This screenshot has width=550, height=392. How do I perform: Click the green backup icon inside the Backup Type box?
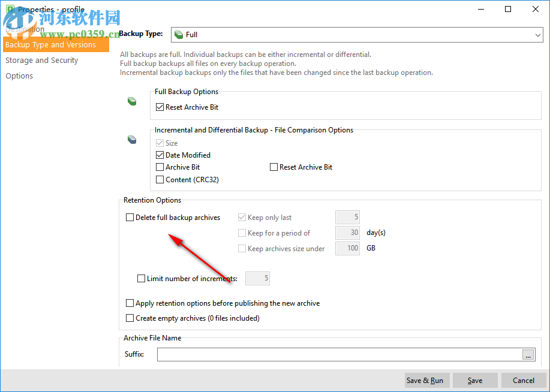coord(178,34)
